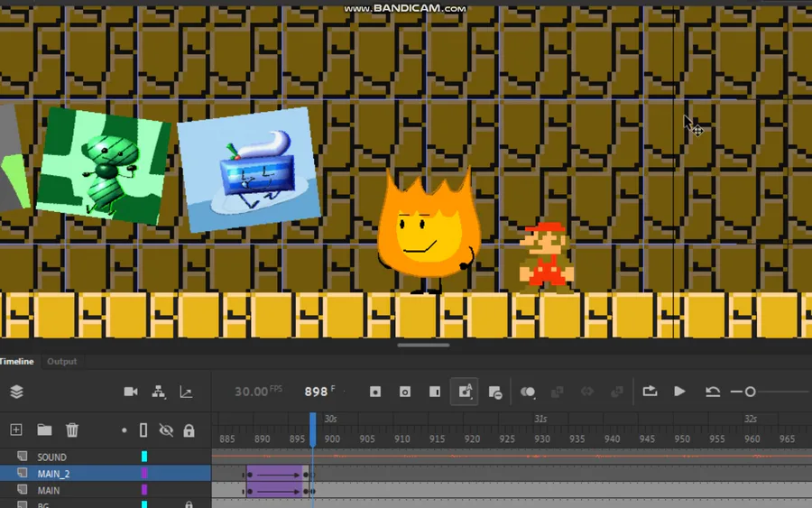Open the Output tab

point(61,362)
